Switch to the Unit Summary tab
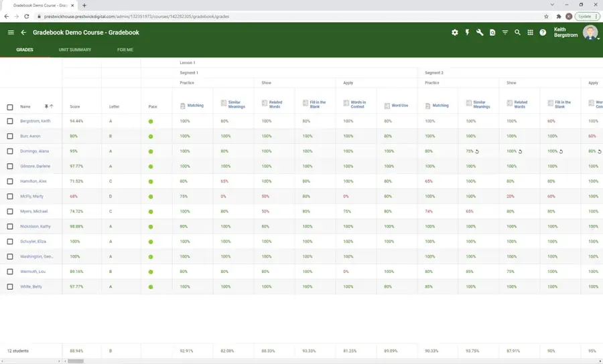Viewport: 603px width, 364px height. coord(75,50)
